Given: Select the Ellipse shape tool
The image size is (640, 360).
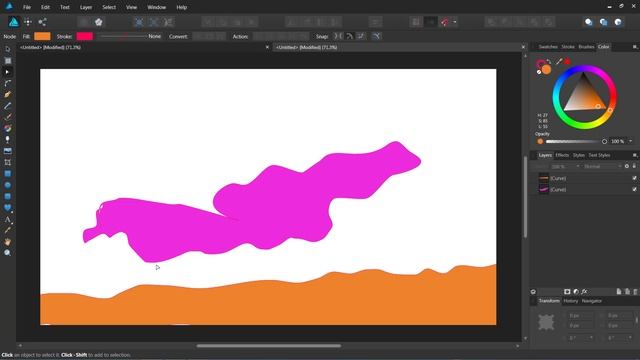Looking at the screenshot, I should pyautogui.click(x=7, y=185).
